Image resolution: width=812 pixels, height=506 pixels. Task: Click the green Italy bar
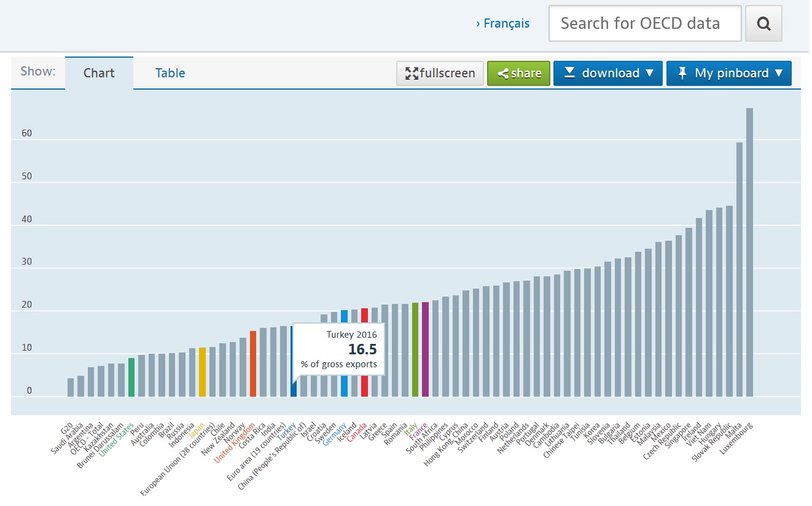click(415, 350)
